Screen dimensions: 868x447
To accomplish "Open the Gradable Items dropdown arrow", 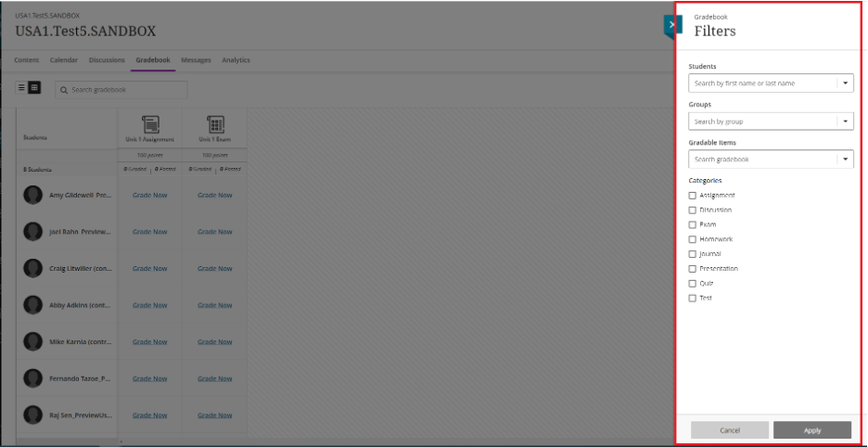I will click(x=846, y=159).
